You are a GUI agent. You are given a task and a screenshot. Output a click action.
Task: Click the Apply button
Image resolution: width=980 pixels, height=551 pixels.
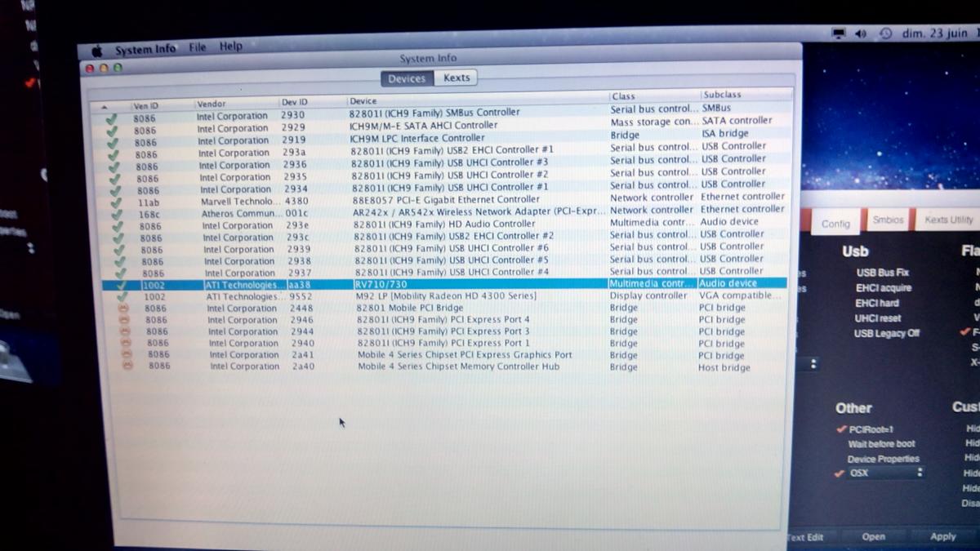943,536
